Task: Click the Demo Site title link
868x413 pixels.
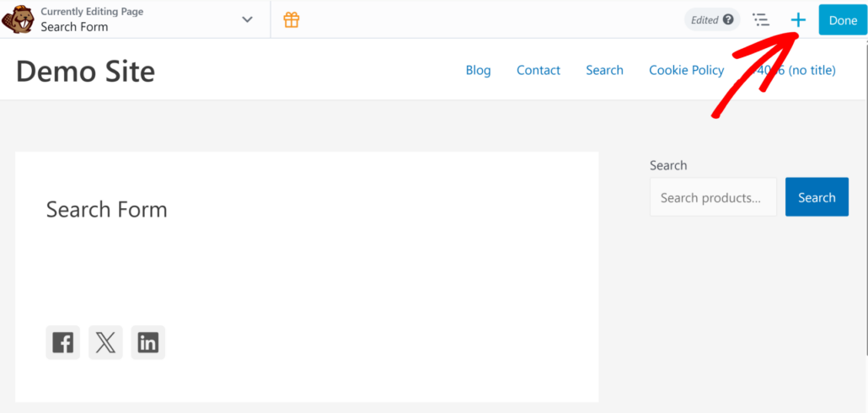Action: tap(85, 71)
